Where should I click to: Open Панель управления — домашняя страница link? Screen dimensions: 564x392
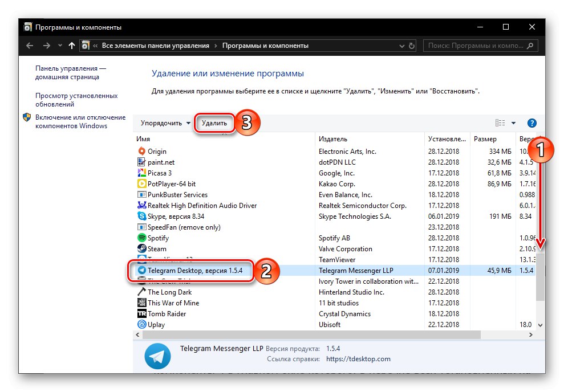point(71,72)
